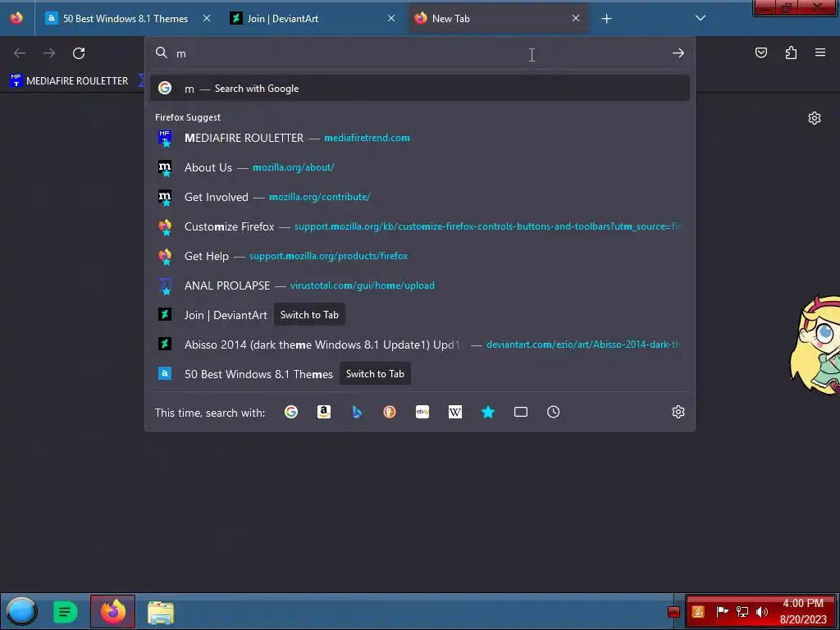Go forward to next page

click(x=49, y=53)
